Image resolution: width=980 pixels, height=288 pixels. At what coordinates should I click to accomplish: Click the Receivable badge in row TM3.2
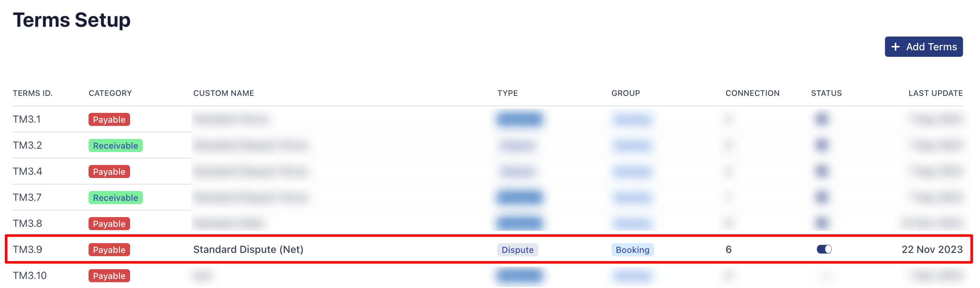(x=115, y=145)
